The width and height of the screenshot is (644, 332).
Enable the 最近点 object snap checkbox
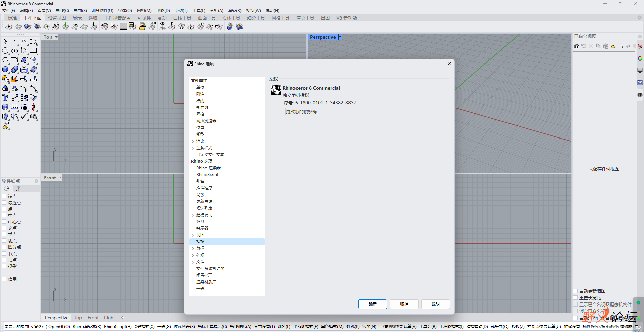click(x=4, y=203)
